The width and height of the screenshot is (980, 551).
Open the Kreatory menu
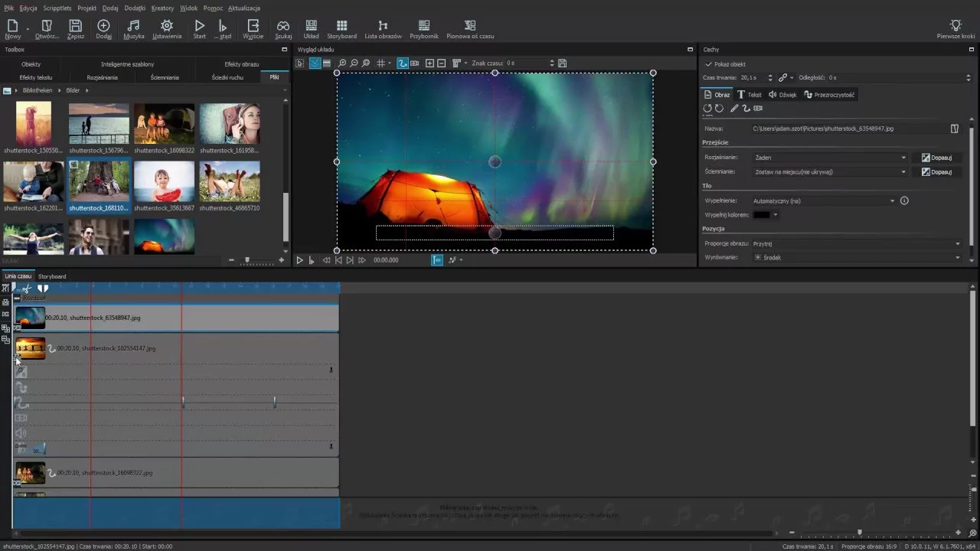[162, 8]
